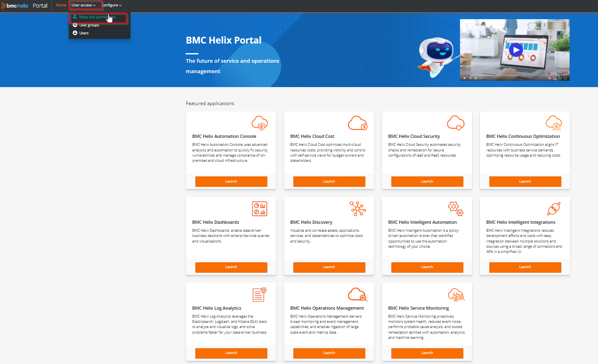The width and height of the screenshot is (598, 364).
Task: Launch BMC Helix Cloud Security
Action: click(x=427, y=181)
